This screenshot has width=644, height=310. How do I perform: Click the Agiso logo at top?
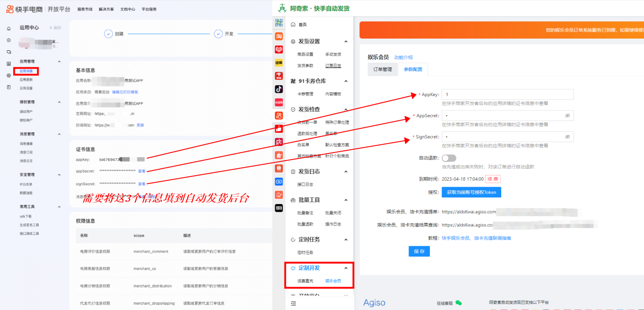282,8
